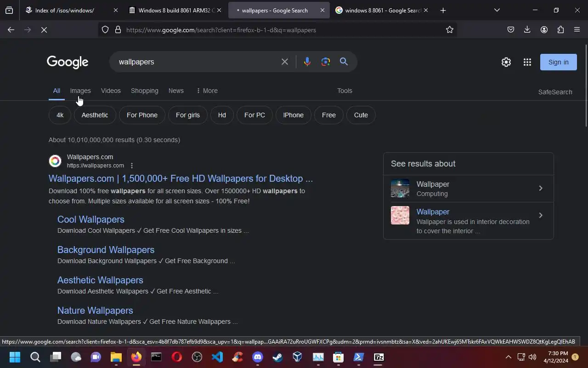
Task: Apply the For girls filter chip
Action: coord(187,115)
